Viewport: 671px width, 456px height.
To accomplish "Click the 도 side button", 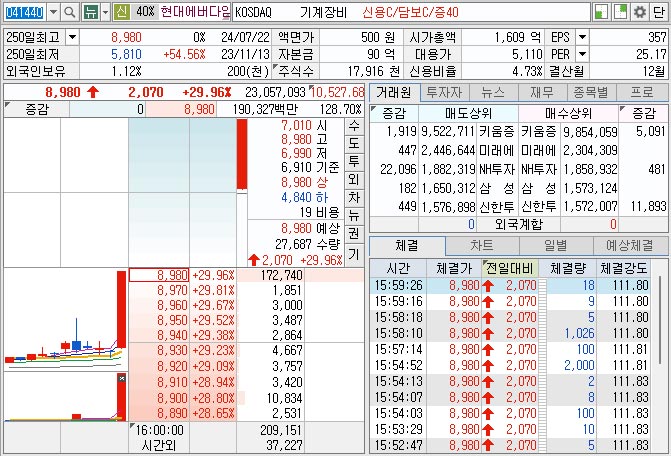I will [x=354, y=144].
